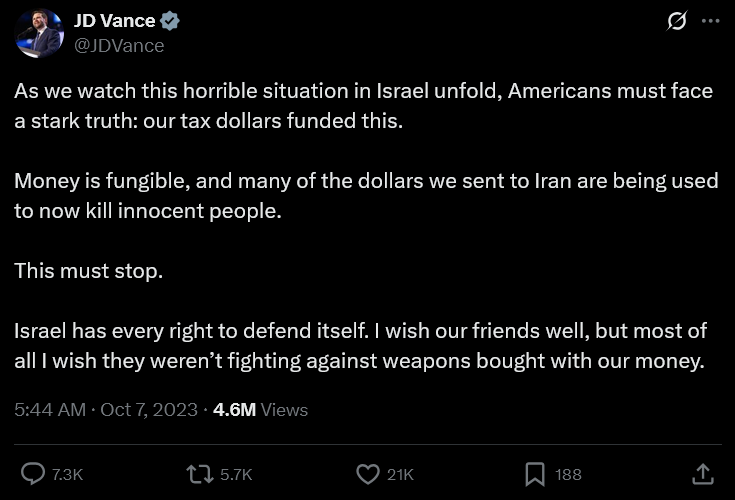Bookmark this post using bookmark icon

pyautogui.click(x=535, y=473)
